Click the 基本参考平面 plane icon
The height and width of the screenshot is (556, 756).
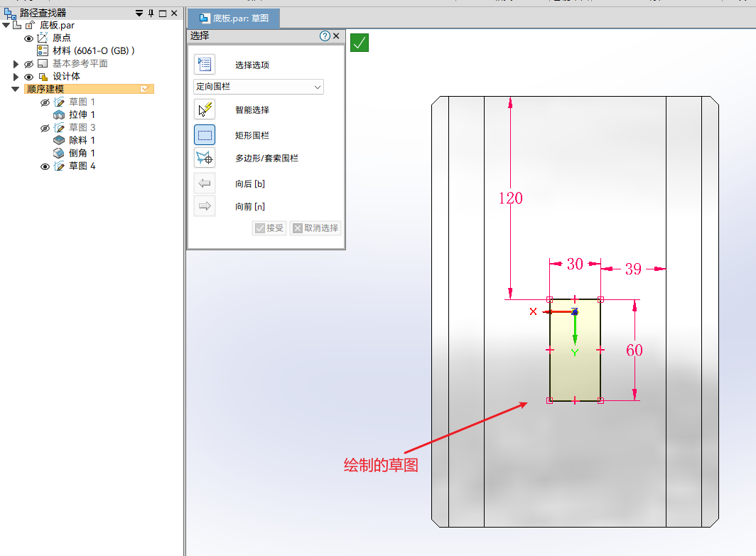coord(43,64)
